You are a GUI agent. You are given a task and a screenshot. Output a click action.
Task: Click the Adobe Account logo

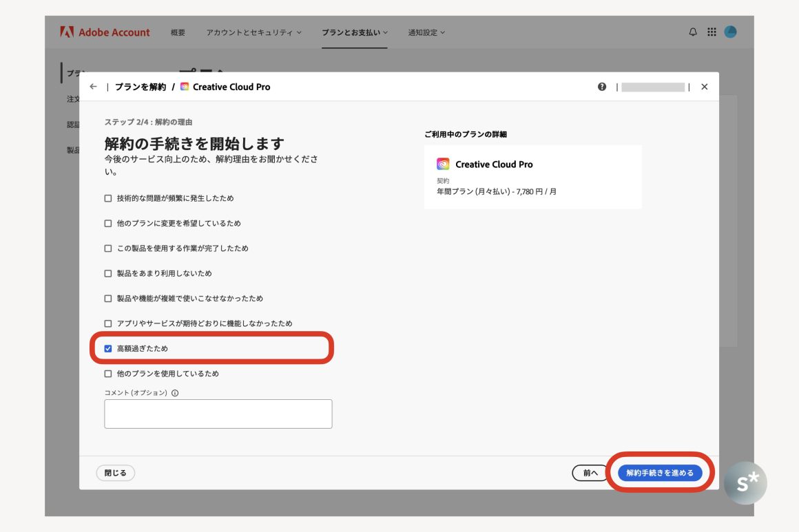pos(105,32)
